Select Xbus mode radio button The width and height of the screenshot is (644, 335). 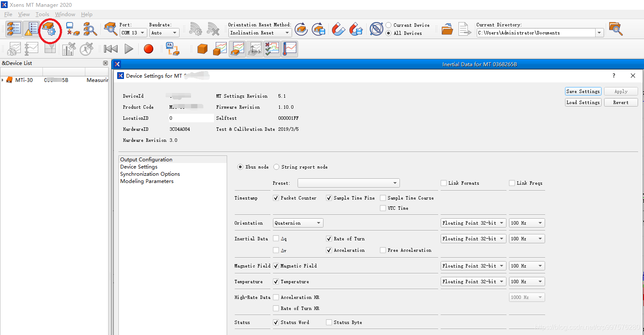240,167
